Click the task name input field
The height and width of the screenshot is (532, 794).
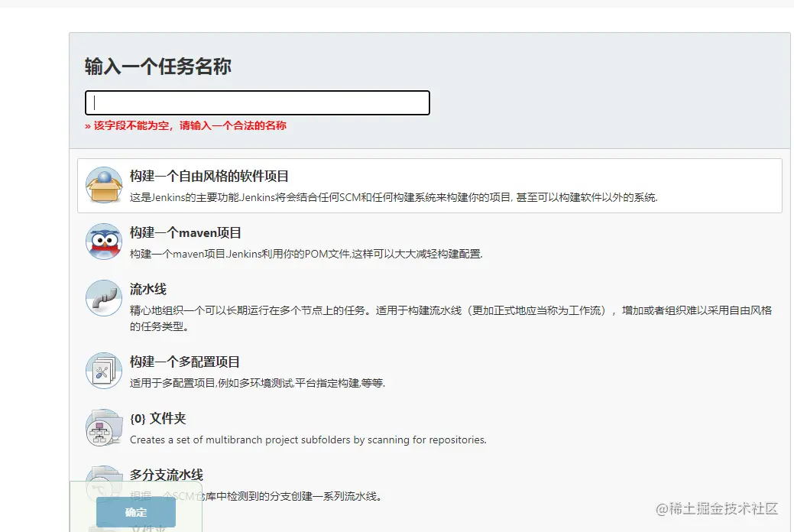[x=258, y=103]
